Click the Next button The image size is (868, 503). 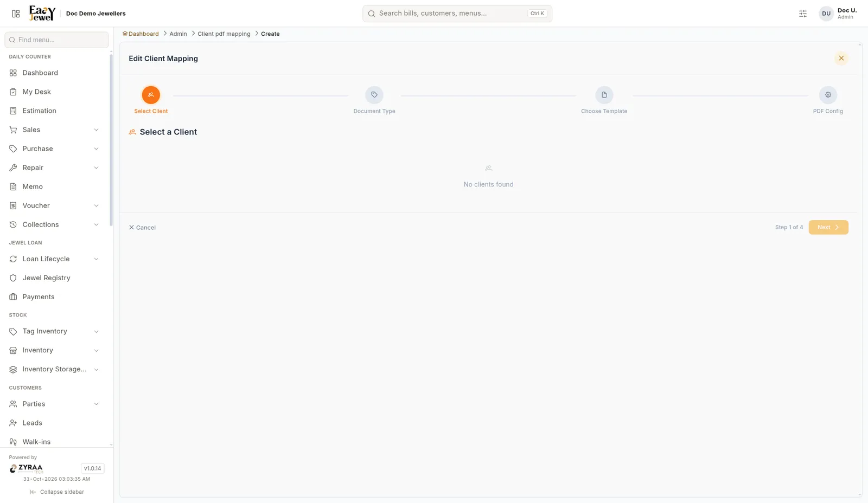tap(828, 227)
